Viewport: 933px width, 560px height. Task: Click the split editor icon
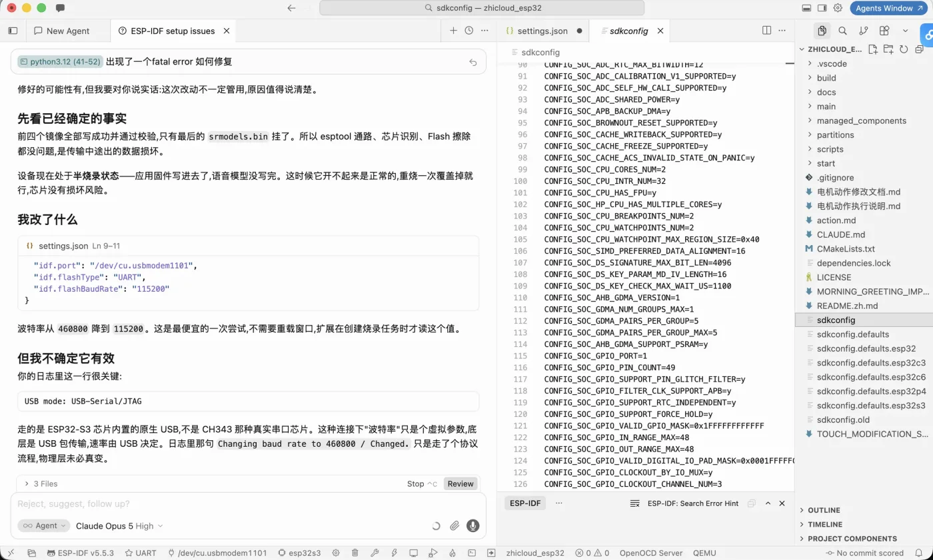coord(767,31)
